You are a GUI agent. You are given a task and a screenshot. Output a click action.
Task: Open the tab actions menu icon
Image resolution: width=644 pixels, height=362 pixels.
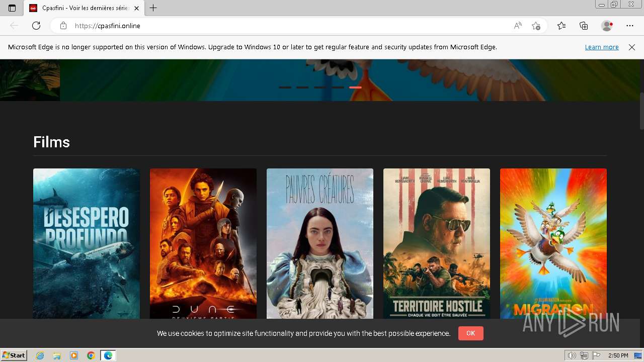tap(12, 8)
